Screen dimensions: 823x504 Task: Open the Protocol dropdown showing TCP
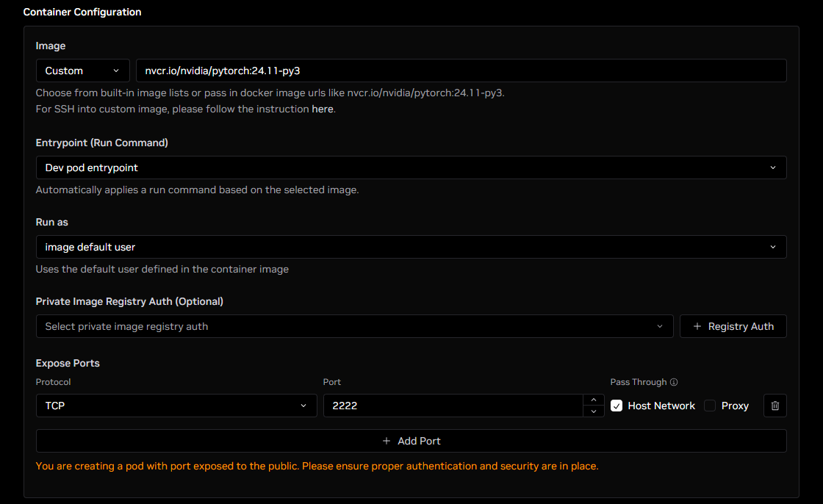(176, 405)
